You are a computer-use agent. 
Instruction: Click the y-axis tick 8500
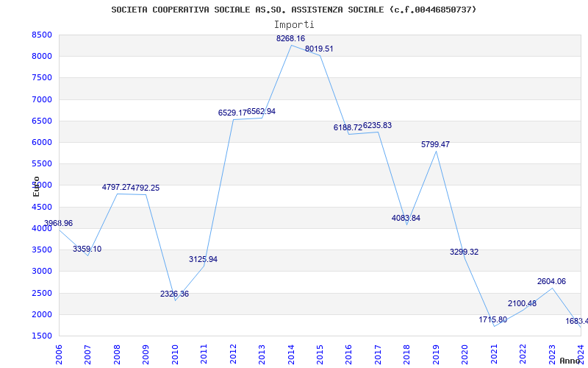click(x=42, y=35)
